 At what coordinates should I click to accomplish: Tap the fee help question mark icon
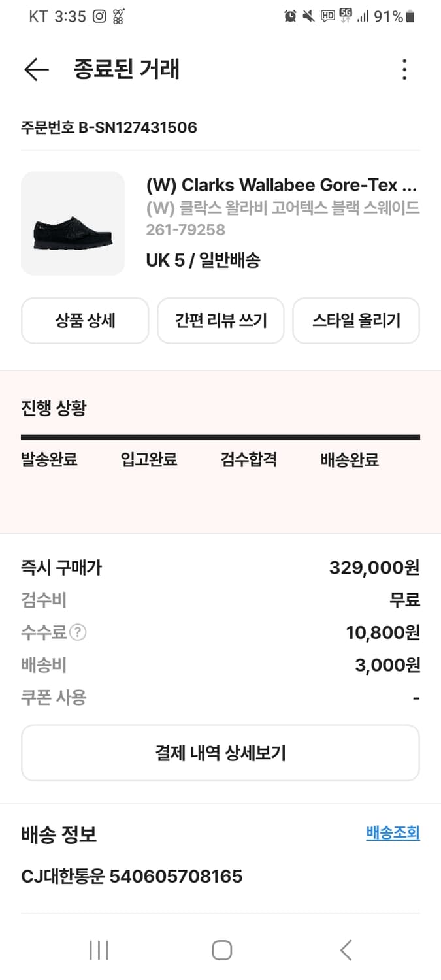click(x=78, y=632)
